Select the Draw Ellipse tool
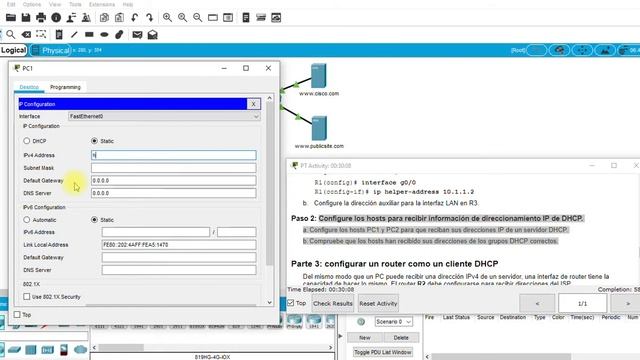 click(x=104, y=35)
